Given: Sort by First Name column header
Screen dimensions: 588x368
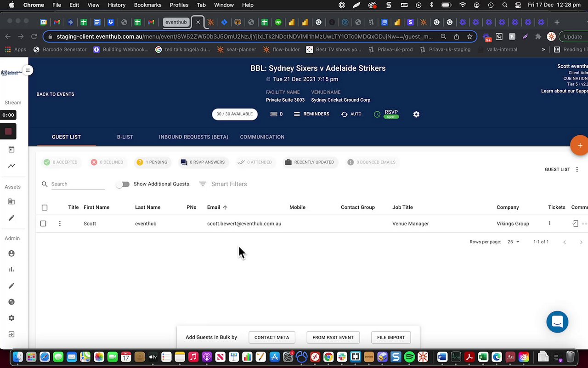Looking at the screenshot, I should (96, 207).
